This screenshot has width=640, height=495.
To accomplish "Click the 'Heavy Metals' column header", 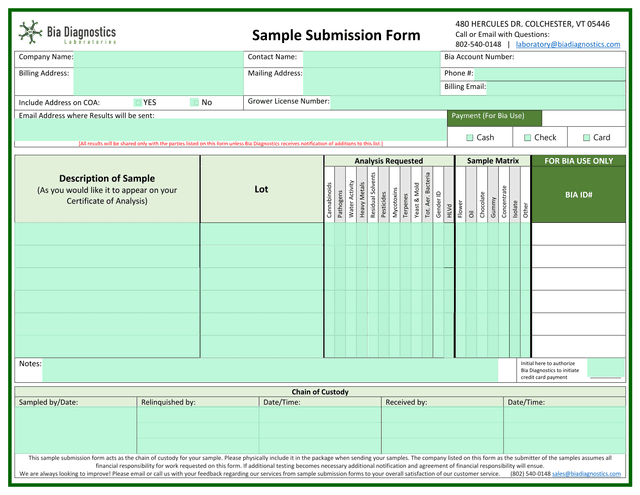I will [362, 194].
